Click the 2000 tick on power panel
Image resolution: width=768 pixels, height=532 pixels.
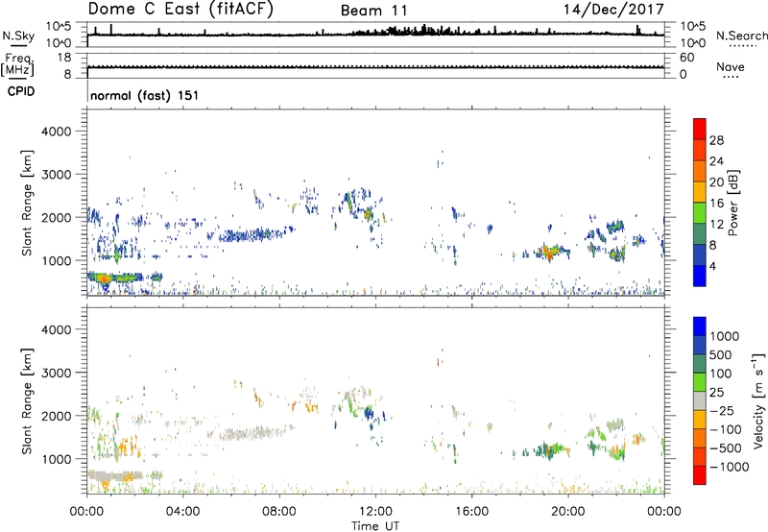pos(56,217)
